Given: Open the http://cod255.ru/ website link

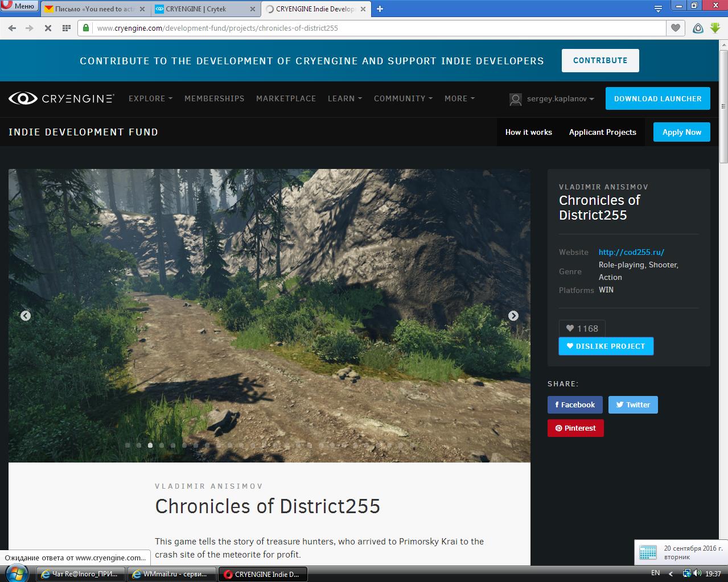Looking at the screenshot, I should point(631,252).
